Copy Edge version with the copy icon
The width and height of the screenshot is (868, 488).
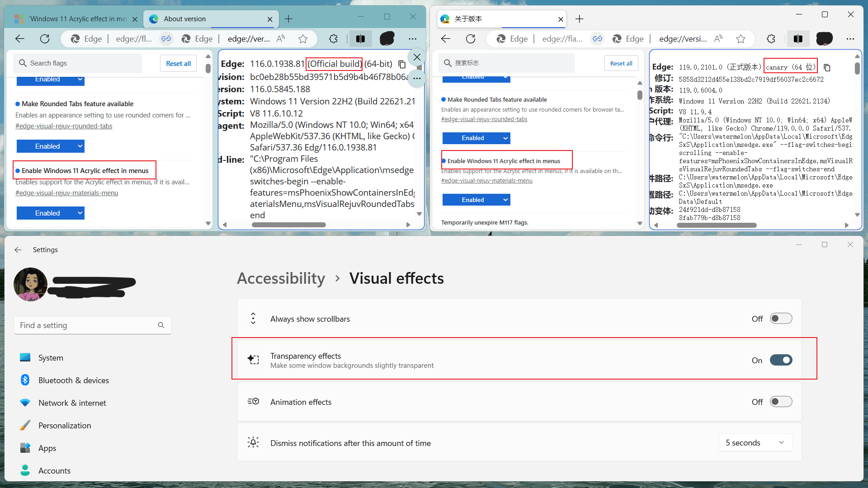click(402, 64)
